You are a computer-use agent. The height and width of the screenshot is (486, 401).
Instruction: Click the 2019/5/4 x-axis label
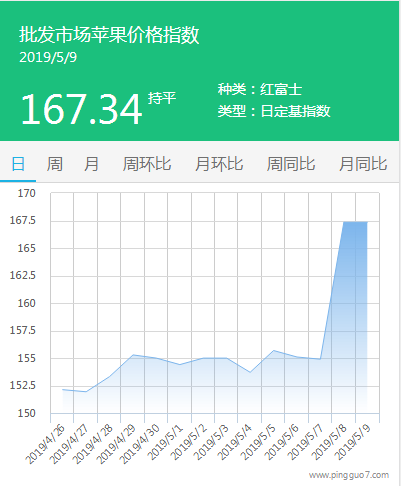coord(235,442)
